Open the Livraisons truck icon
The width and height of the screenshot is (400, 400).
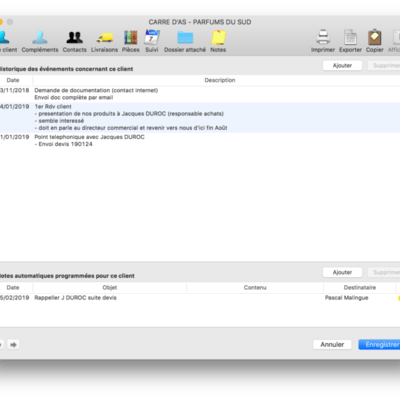click(x=105, y=37)
